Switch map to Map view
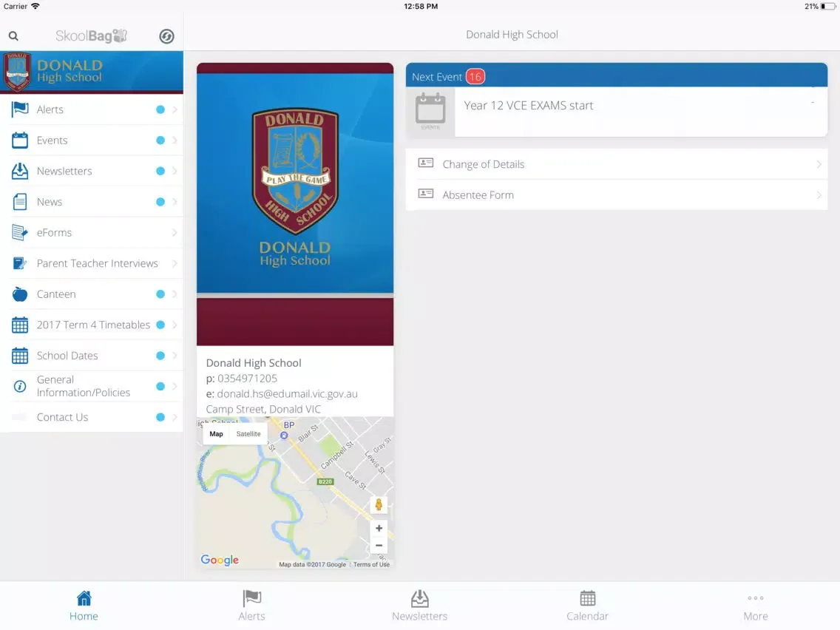 pyautogui.click(x=217, y=434)
